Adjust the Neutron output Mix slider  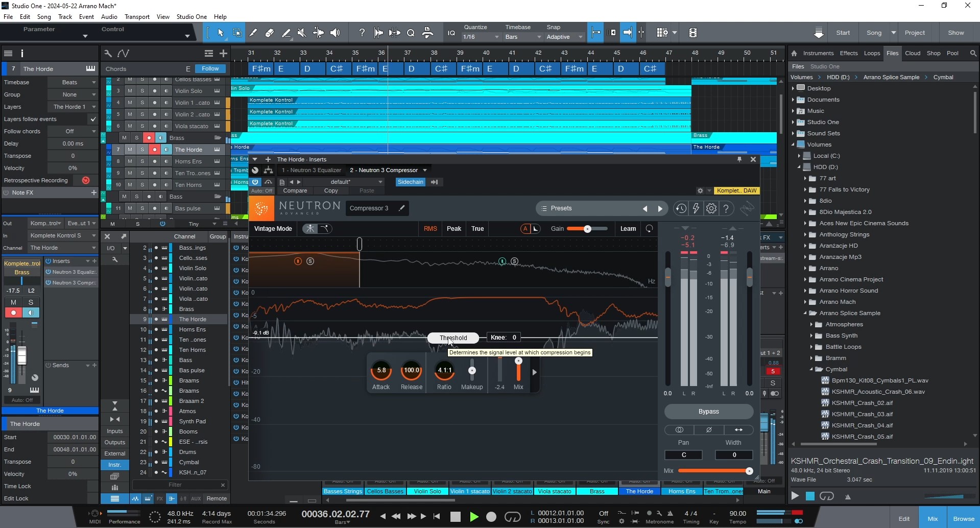tap(715, 471)
